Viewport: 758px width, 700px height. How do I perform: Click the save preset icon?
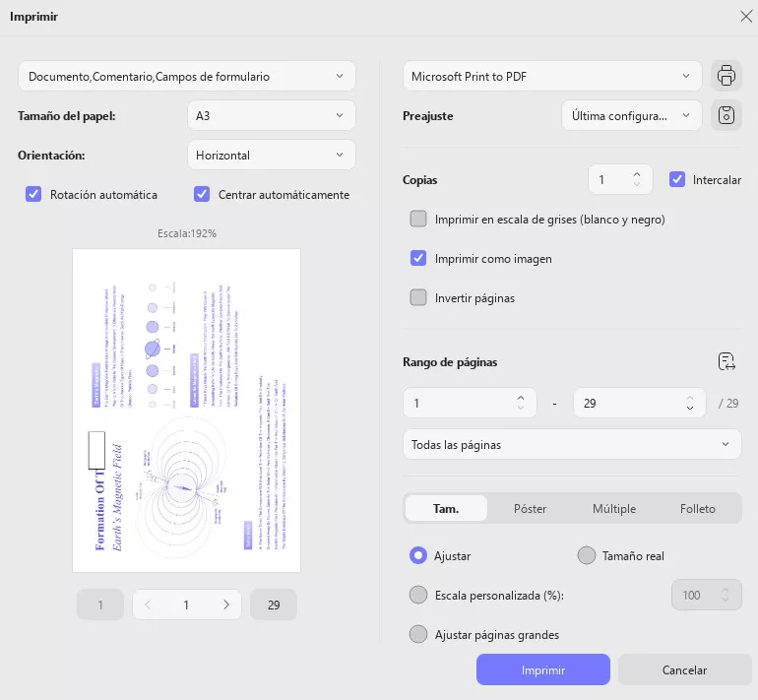(x=726, y=115)
